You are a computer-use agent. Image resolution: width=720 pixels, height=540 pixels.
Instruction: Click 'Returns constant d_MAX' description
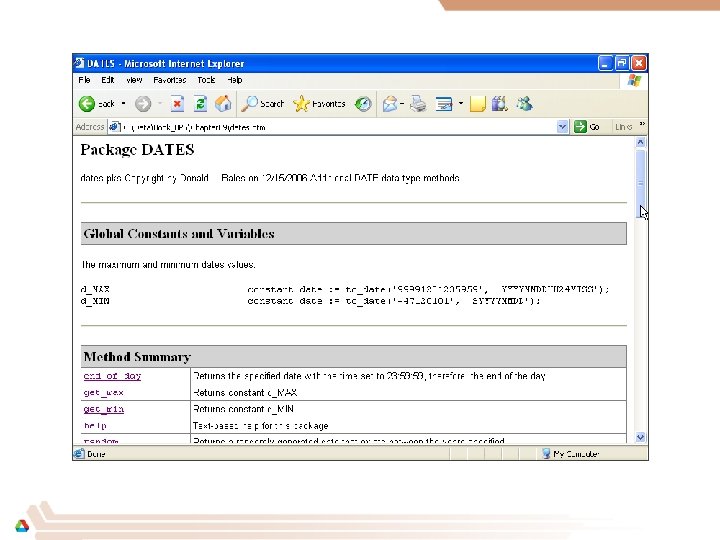click(245, 393)
